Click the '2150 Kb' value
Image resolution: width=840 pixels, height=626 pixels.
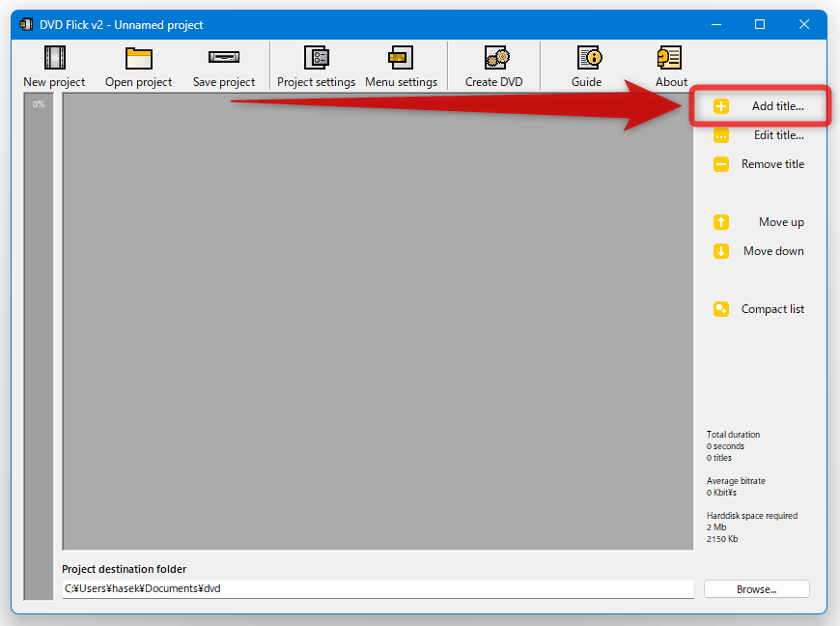pyautogui.click(x=721, y=539)
